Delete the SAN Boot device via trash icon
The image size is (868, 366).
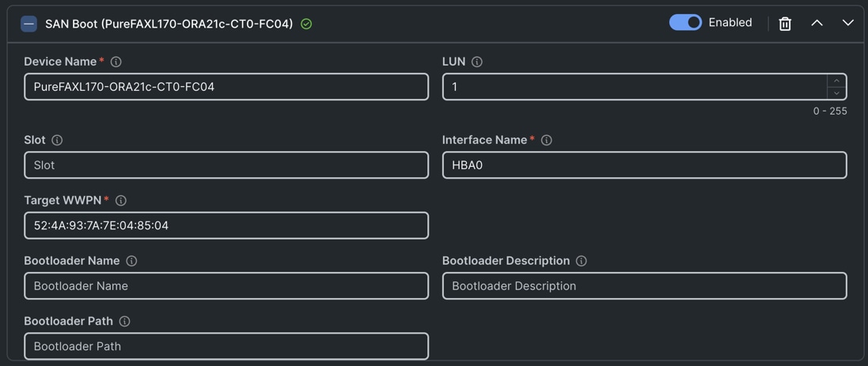(785, 24)
